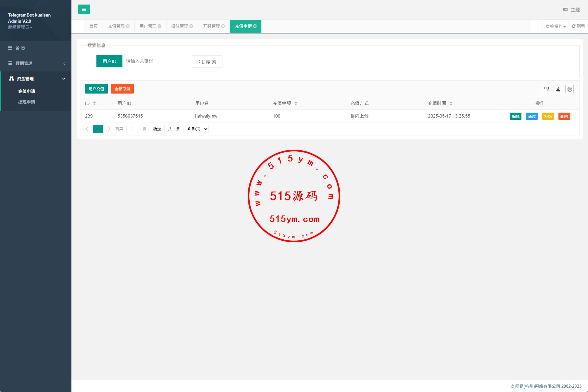Toggle sidebar with the hamburger menu icon
This screenshot has height=392, width=588.
(84, 9)
